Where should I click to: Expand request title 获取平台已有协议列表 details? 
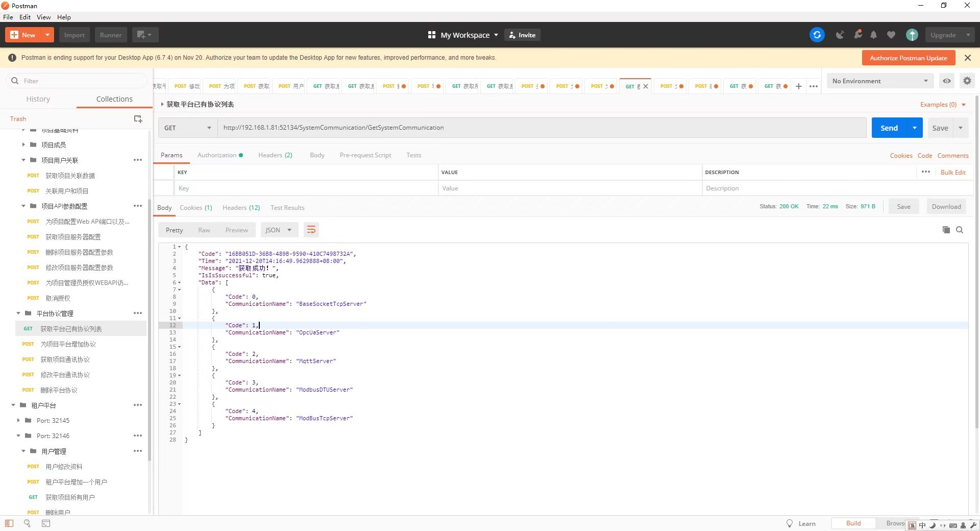click(x=162, y=104)
